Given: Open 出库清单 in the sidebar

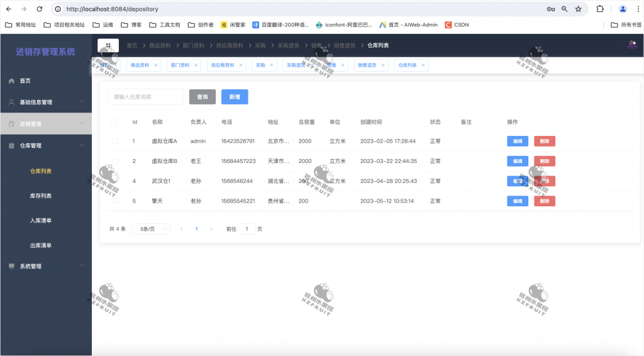Looking at the screenshot, I should pyautogui.click(x=41, y=245).
